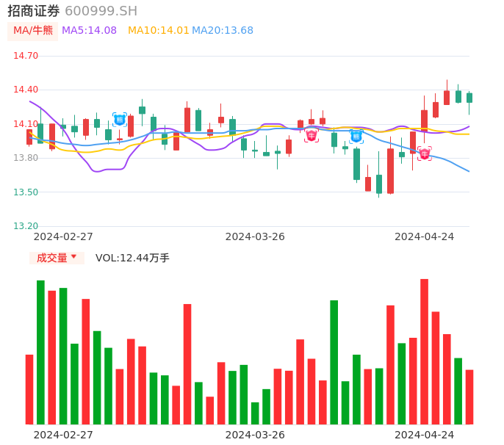This screenshot has height=445, width=504.
Task: Click the 13.50 price axis label
Action: click(26, 192)
